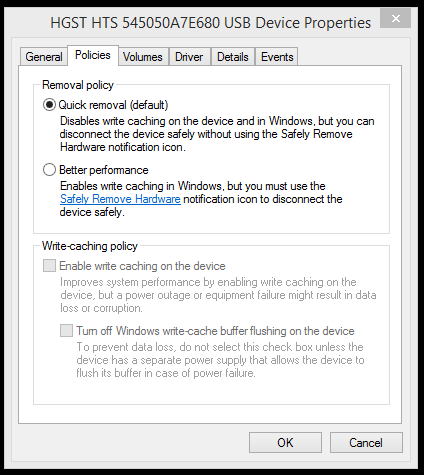Click the Quick removal (default) label
Screen dimensions: 424x475
point(113,105)
